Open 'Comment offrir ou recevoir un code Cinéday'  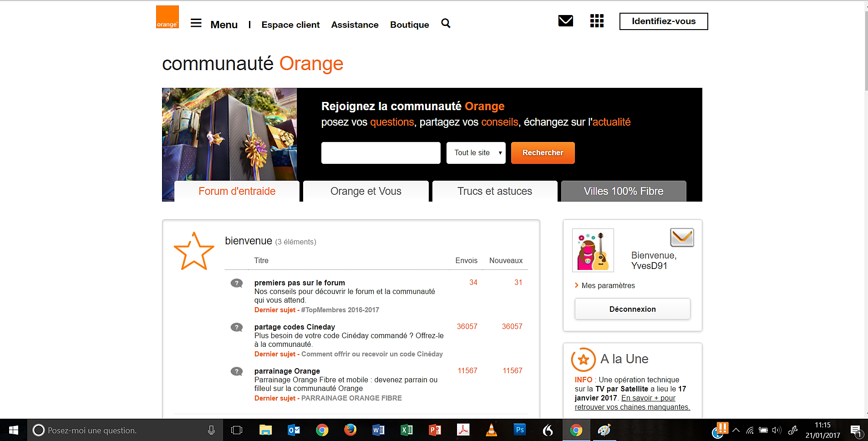click(x=372, y=354)
